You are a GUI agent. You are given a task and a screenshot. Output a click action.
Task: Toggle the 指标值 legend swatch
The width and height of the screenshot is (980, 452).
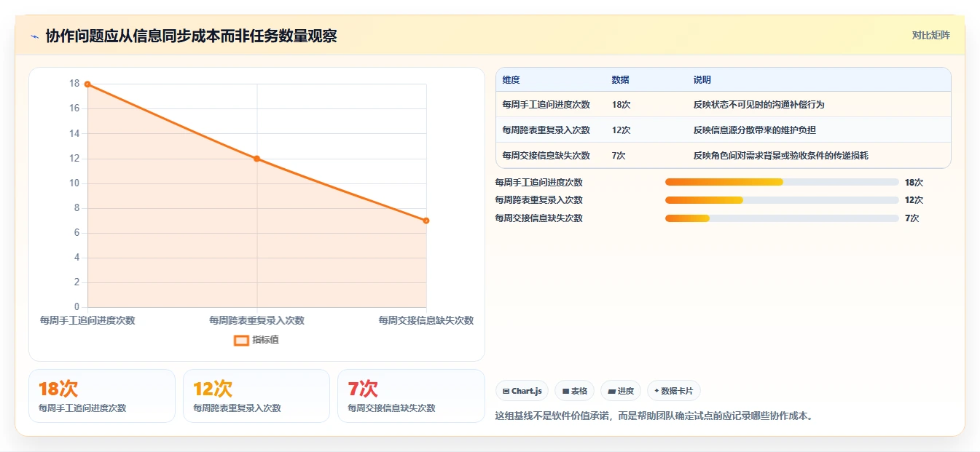pyautogui.click(x=241, y=340)
